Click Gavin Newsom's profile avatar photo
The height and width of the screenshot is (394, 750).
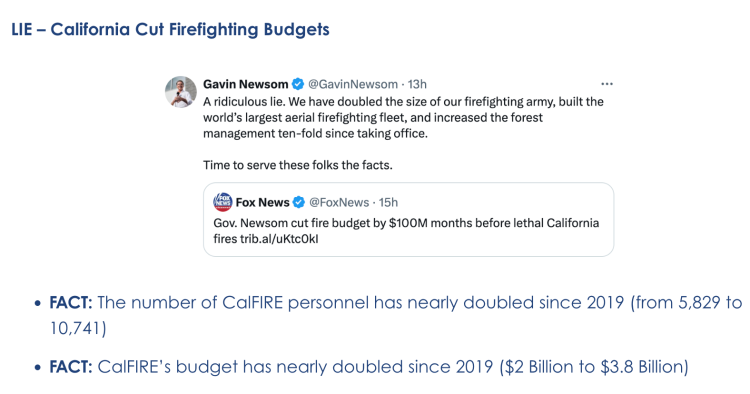coord(181,91)
